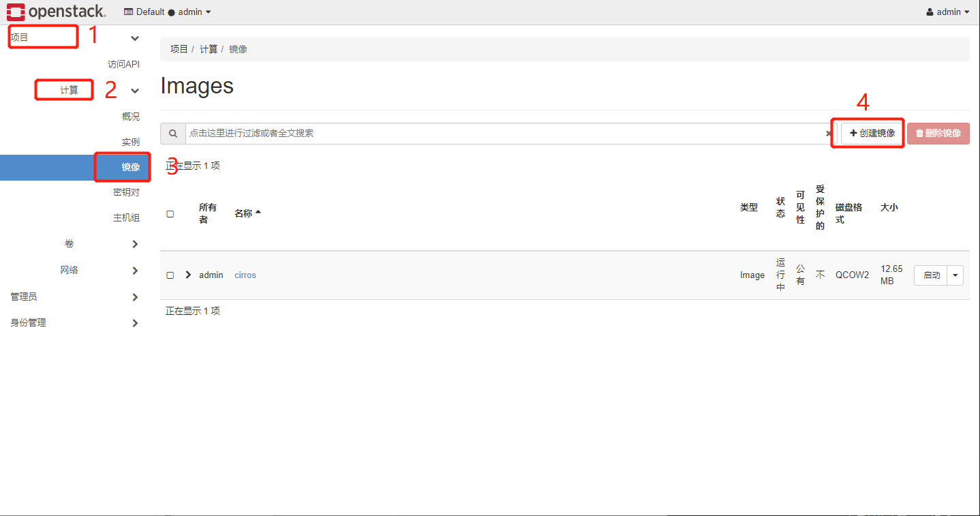The height and width of the screenshot is (516, 980).
Task: Open the cirros image details link
Action: click(x=245, y=275)
